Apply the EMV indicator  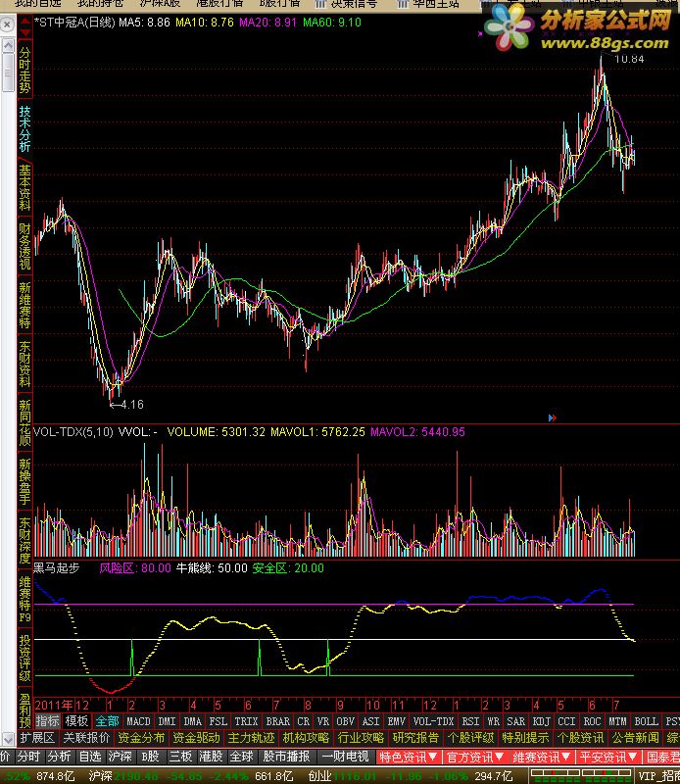(x=396, y=721)
